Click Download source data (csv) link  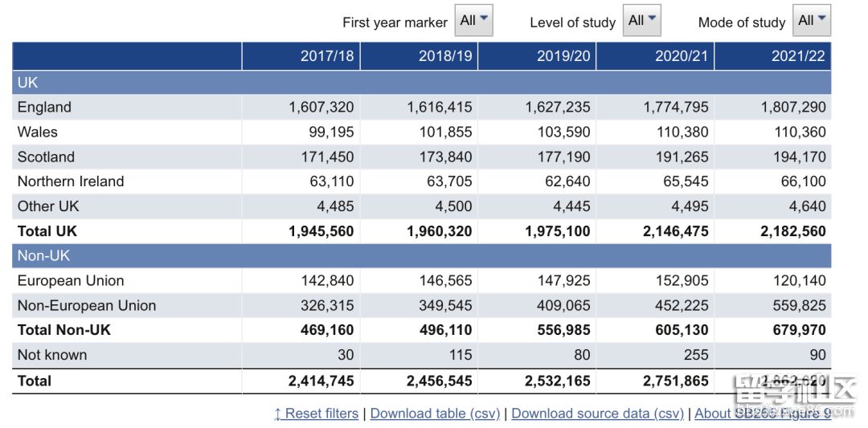pyautogui.click(x=597, y=414)
